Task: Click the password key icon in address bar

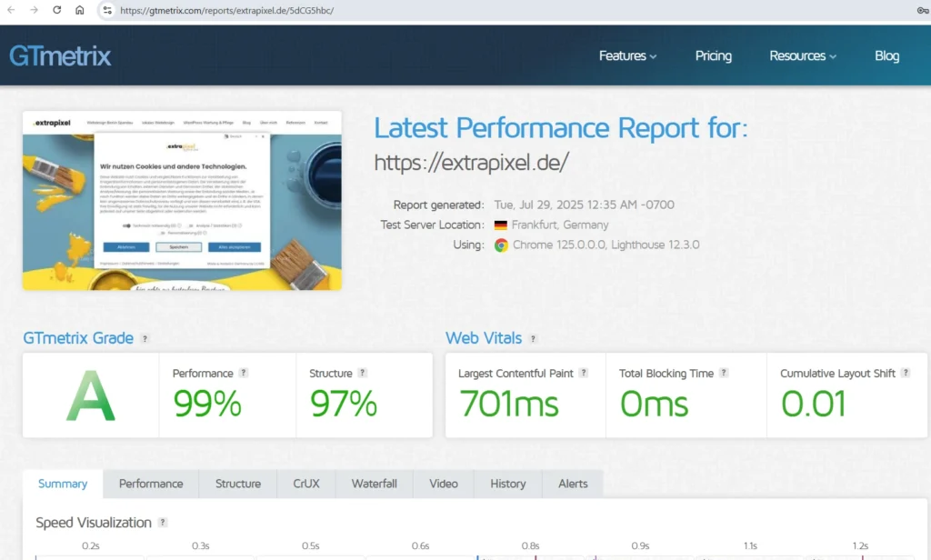Action: click(923, 10)
